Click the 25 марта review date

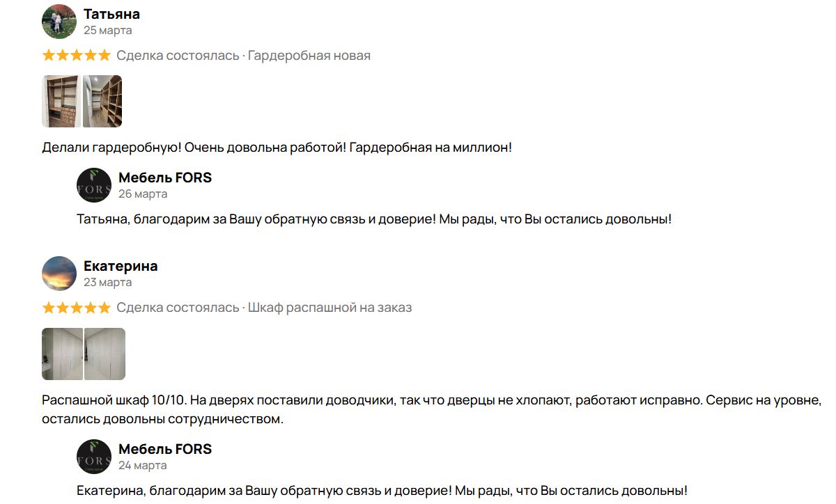(108, 31)
